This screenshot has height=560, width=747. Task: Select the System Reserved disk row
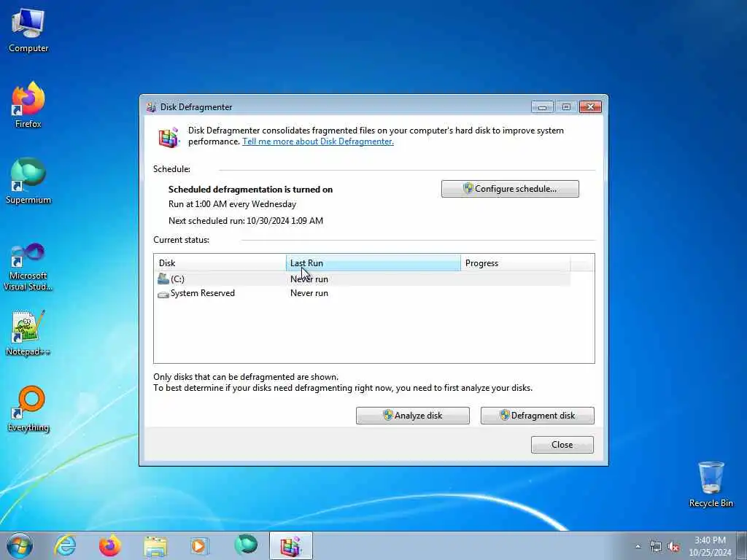click(362, 293)
